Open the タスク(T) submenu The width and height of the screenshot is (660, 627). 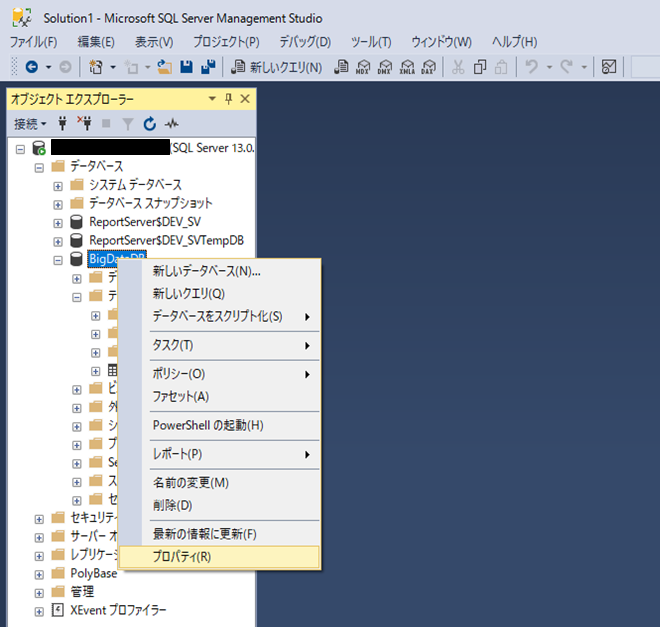[x=219, y=345]
